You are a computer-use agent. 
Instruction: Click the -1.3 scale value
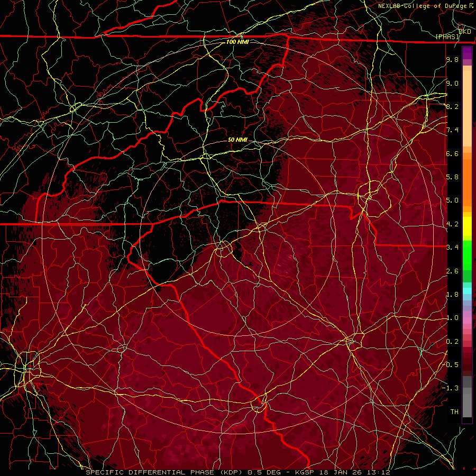pyautogui.click(x=450, y=388)
